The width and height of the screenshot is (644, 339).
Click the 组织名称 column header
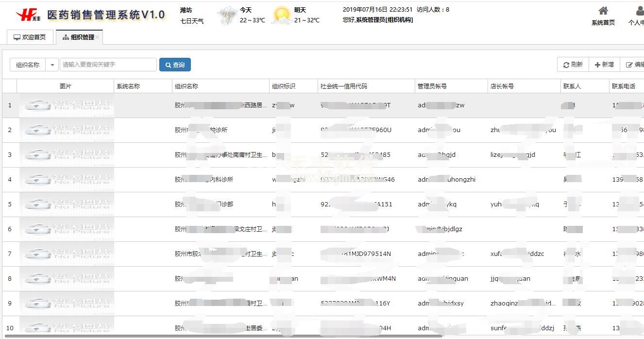coord(186,86)
